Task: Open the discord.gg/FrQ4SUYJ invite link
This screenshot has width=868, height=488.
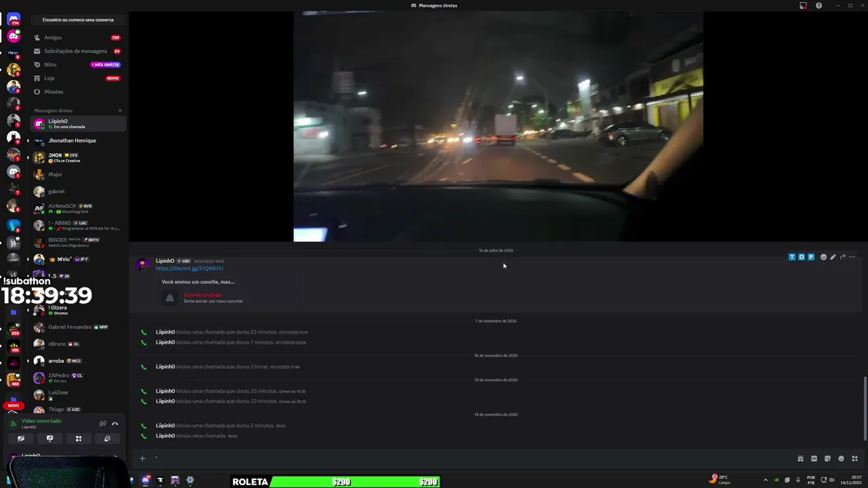Action: pyautogui.click(x=189, y=268)
